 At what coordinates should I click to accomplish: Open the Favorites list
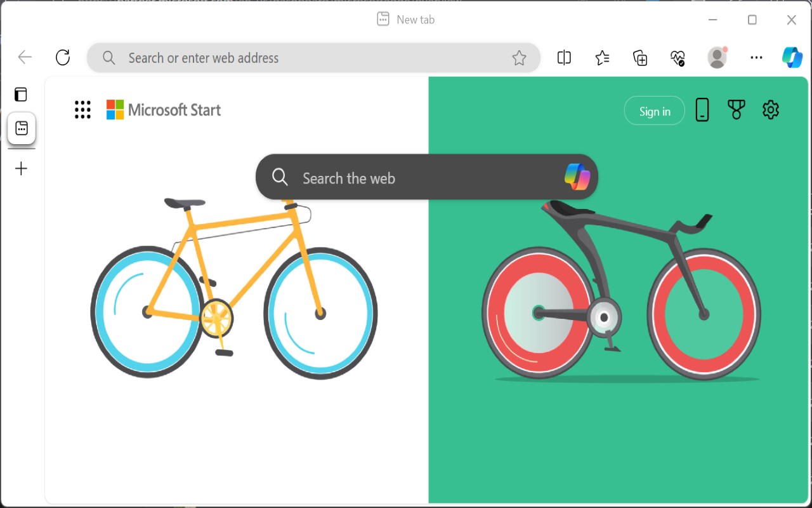coord(602,58)
